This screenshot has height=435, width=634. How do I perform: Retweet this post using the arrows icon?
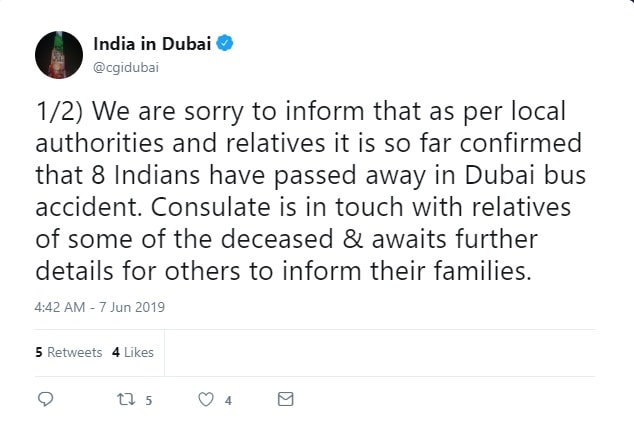(x=125, y=399)
